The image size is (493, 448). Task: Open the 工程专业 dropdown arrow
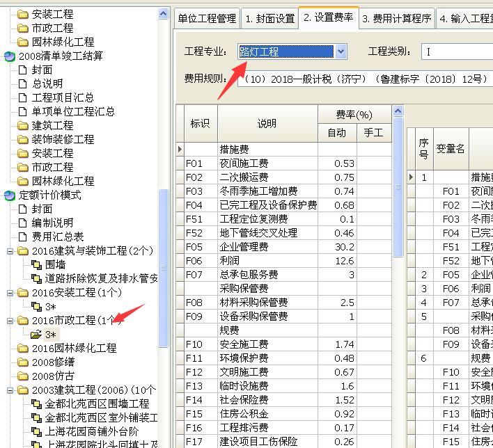click(341, 51)
